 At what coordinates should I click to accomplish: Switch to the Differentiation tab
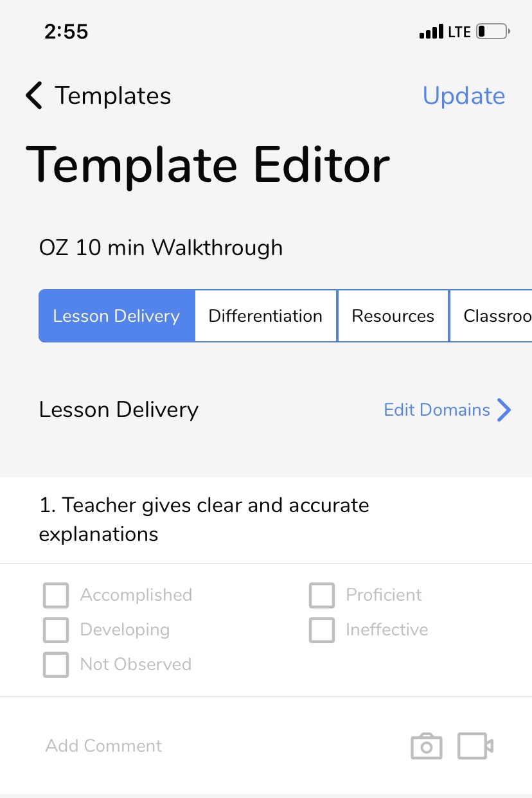click(265, 315)
